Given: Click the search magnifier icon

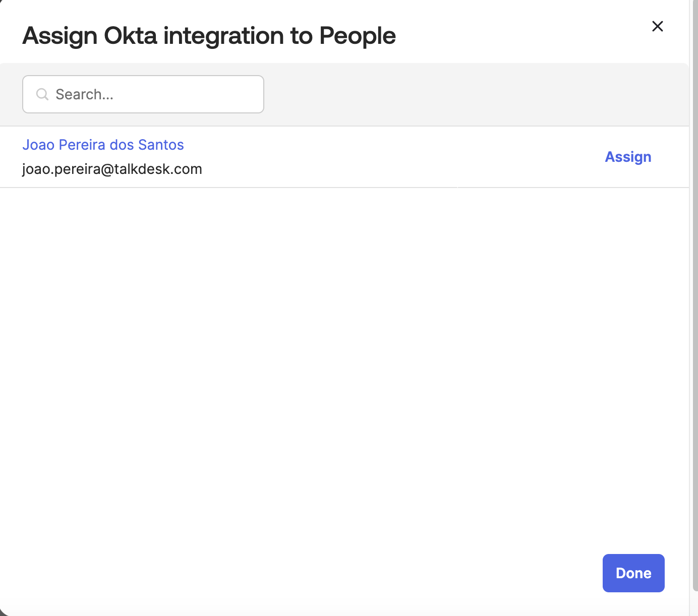Looking at the screenshot, I should (42, 94).
